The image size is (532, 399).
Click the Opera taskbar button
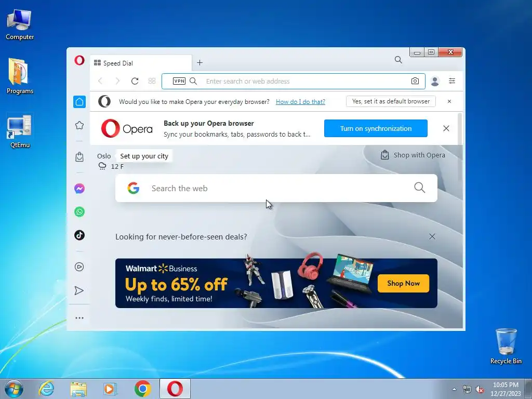click(x=175, y=389)
